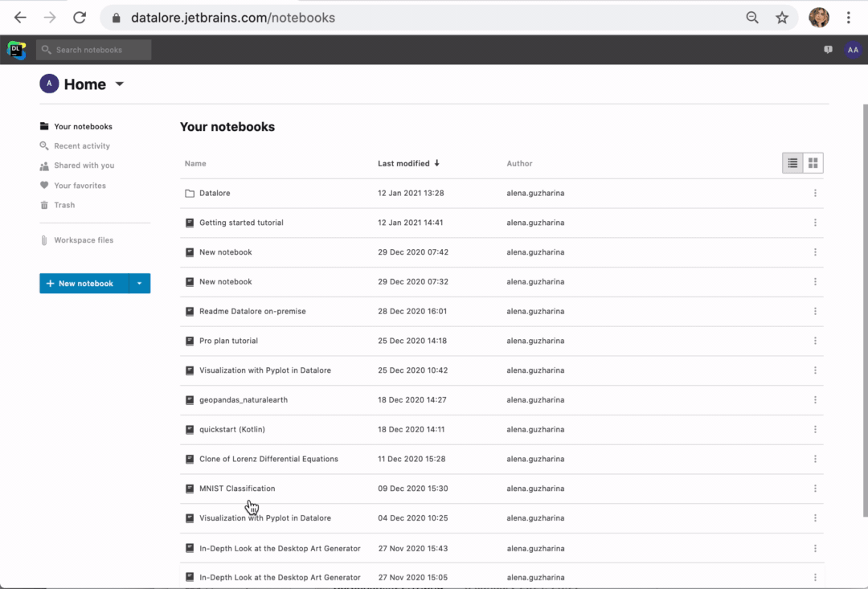Open Workspace files section
Image resolution: width=868 pixels, height=589 pixels.
(x=83, y=240)
